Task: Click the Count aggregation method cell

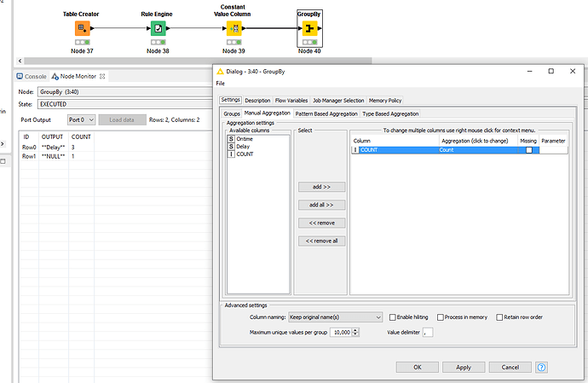Action: point(478,150)
